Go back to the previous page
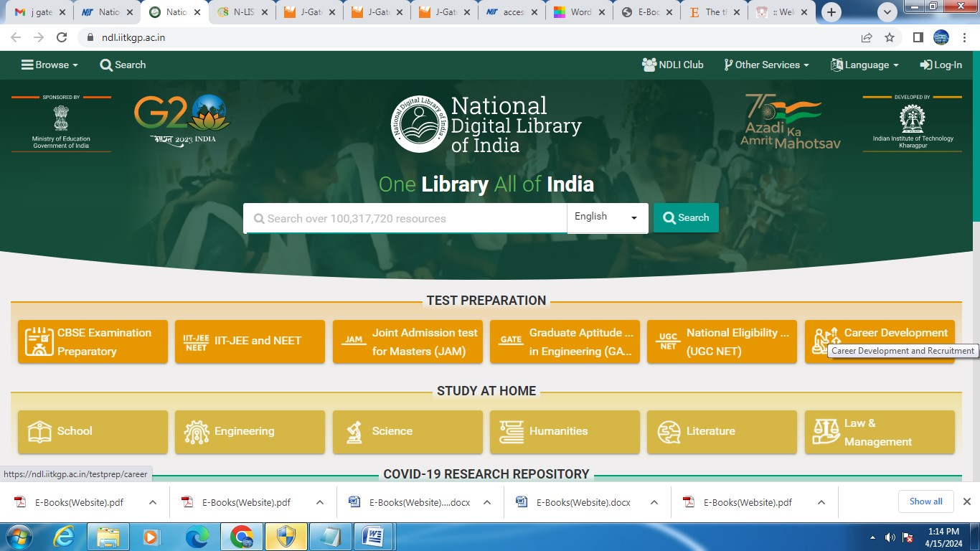Image resolution: width=980 pixels, height=551 pixels. click(16, 37)
